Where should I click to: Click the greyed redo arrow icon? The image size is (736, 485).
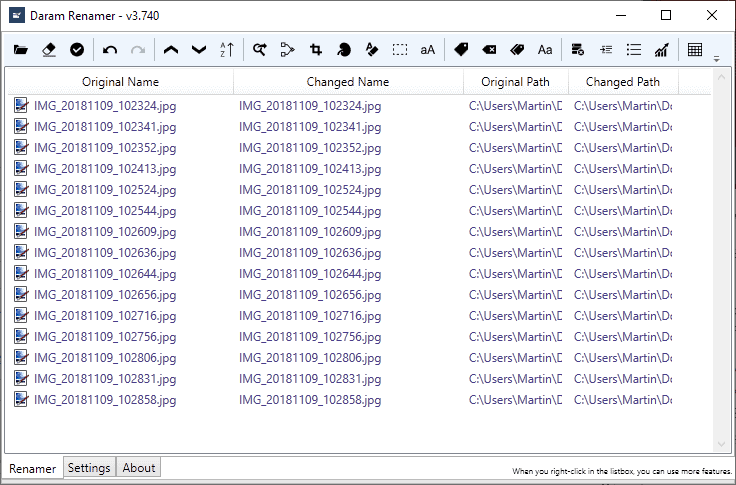pos(138,49)
